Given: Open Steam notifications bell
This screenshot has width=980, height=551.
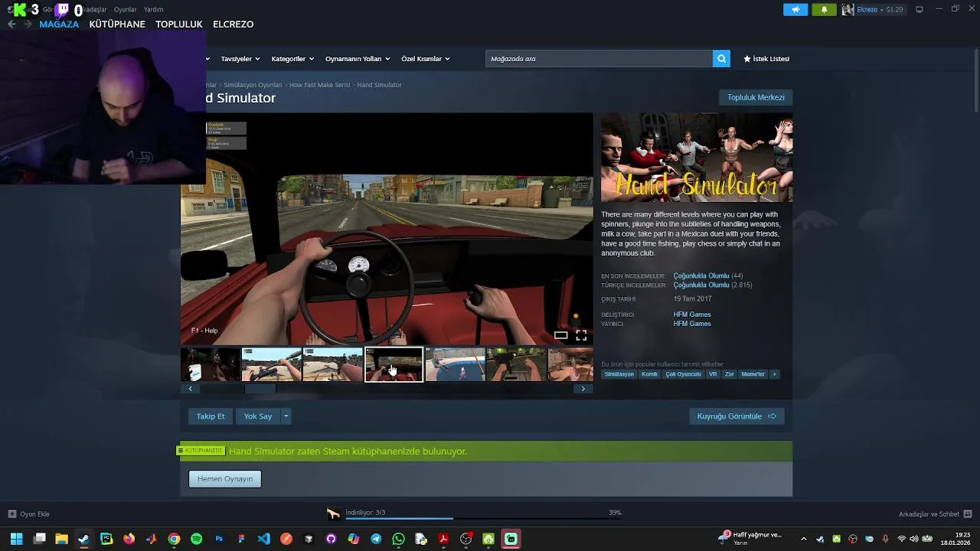Looking at the screenshot, I should pyautogui.click(x=824, y=9).
